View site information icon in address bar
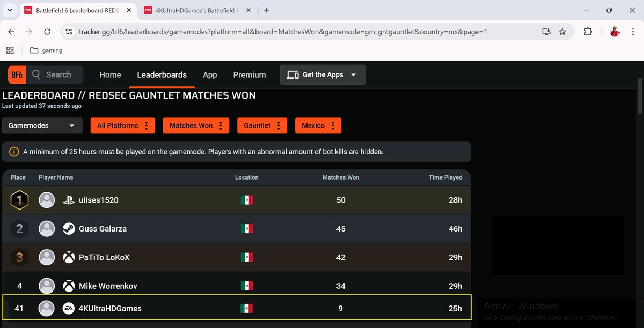Viewport: 644px width, 328px height. tap(68, 32)
